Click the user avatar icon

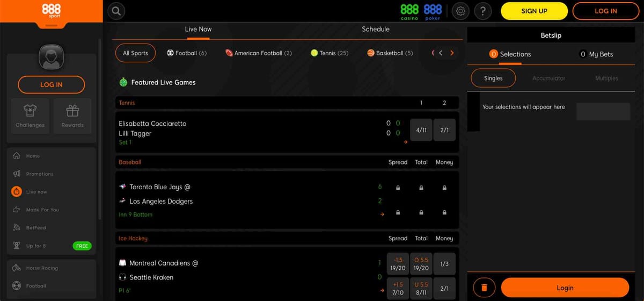(x=52, y=57)
